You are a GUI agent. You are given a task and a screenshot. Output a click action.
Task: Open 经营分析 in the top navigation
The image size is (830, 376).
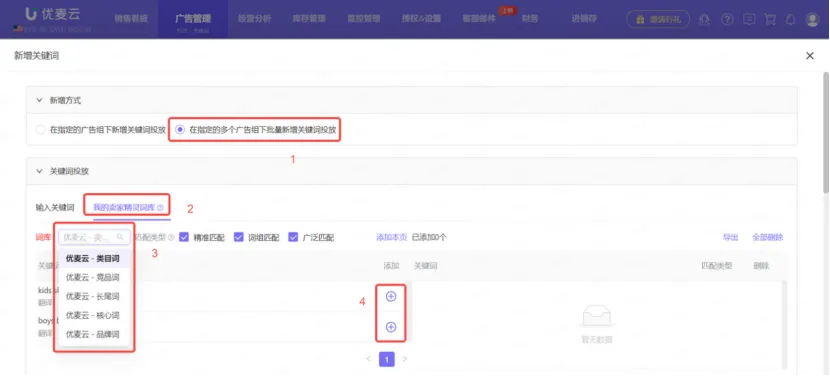(x=254, y=19)
